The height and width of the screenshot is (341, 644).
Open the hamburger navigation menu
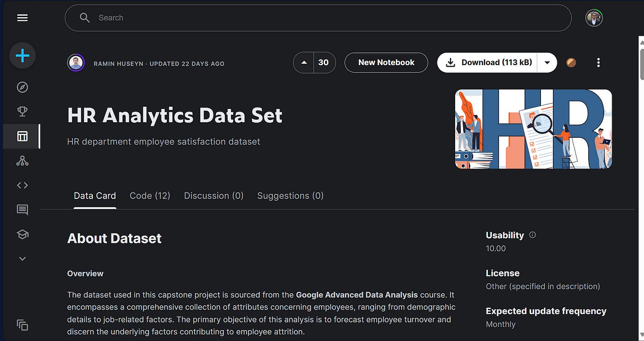(x=22, y=18)
